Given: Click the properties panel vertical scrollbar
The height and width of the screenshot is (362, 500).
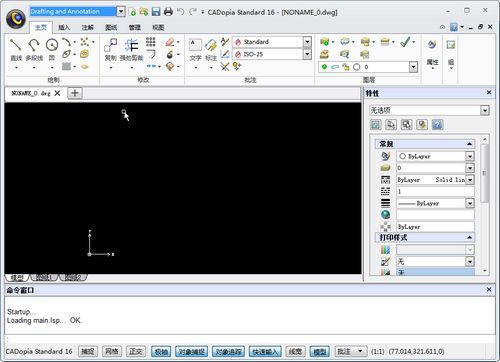Looking at the screenshot, I should (x=485, y=173).
